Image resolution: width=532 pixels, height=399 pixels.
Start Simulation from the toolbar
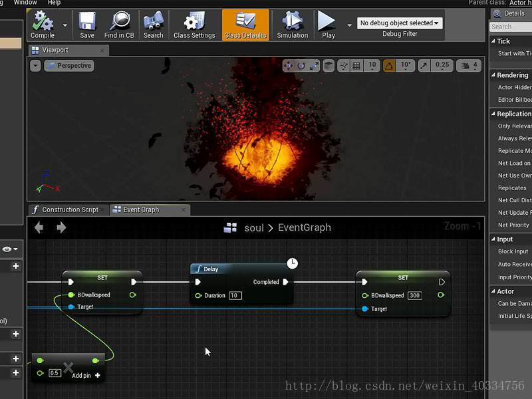[x=292, y=22]
